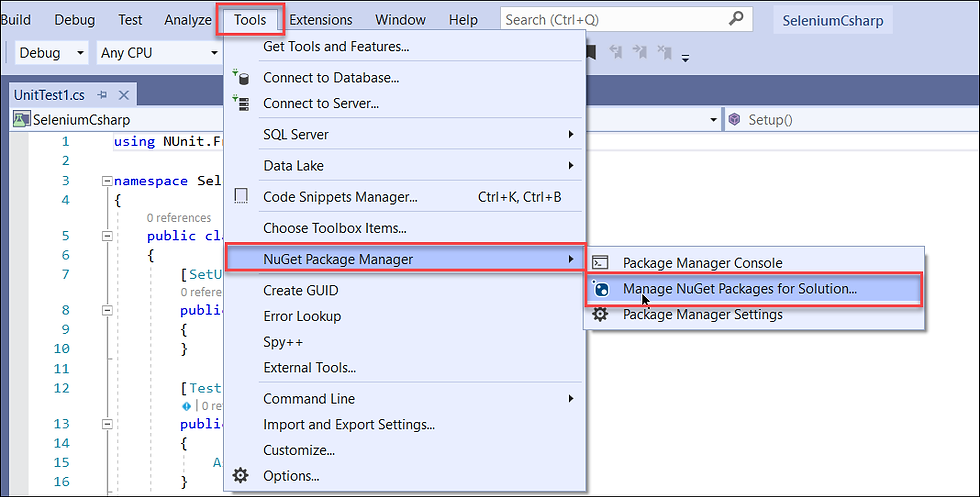
Task: Open the SeleniumCsharp project navigation dropdown
Action: tap(116, 119)
